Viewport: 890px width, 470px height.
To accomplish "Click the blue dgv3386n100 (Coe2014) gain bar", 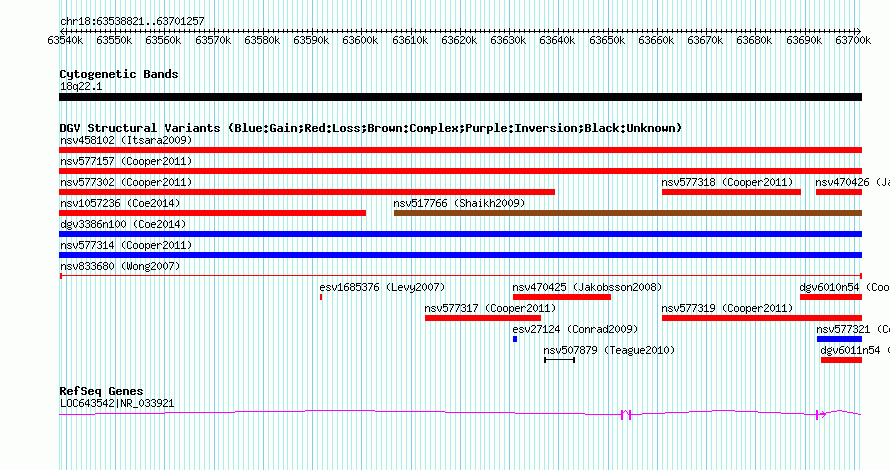I will pyautogui.click(x=460, y=234).
